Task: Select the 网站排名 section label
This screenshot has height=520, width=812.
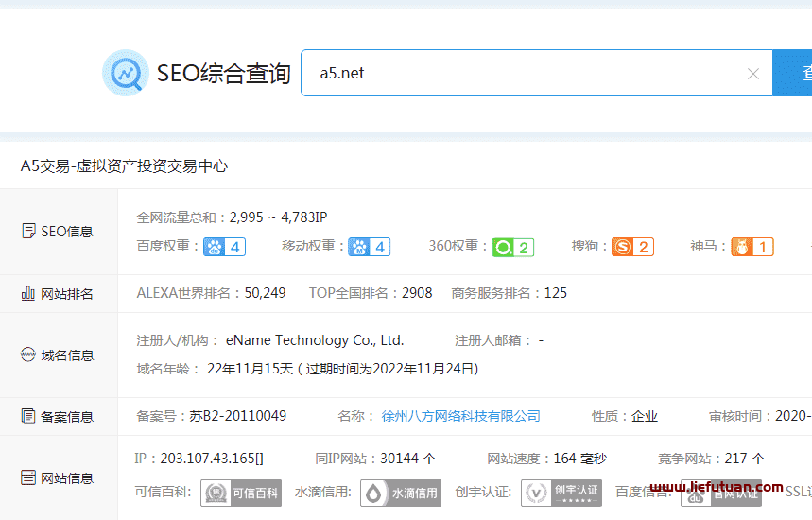Action: (58, 294)
